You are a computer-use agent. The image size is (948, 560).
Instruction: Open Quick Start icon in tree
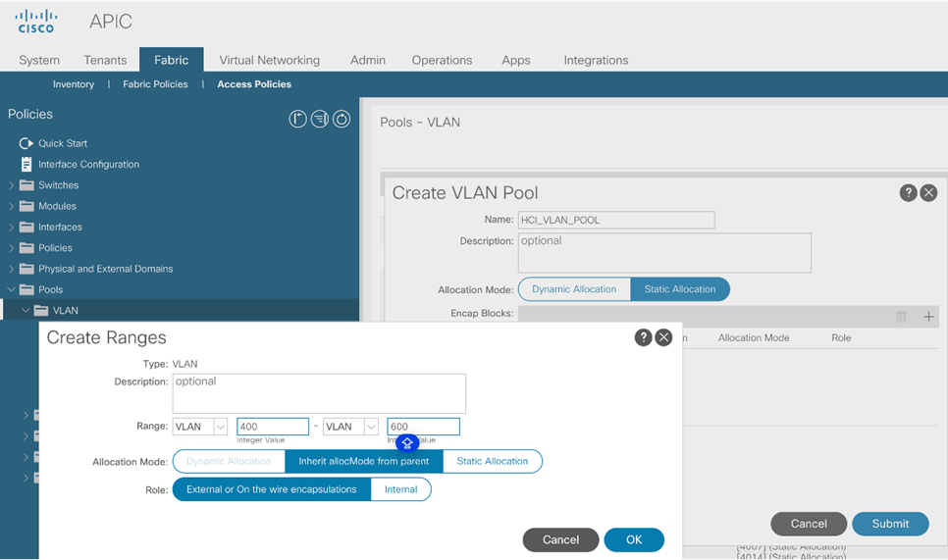(x=26, y=143)
